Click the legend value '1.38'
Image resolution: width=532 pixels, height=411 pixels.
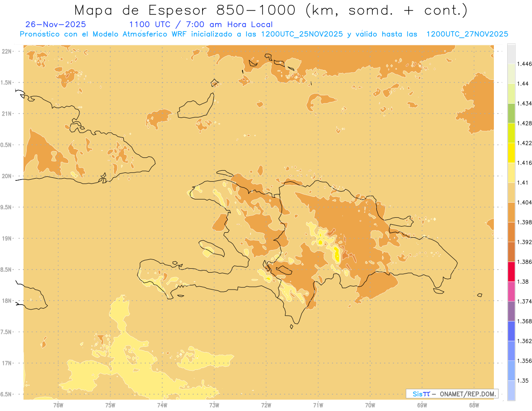(523, 282)
